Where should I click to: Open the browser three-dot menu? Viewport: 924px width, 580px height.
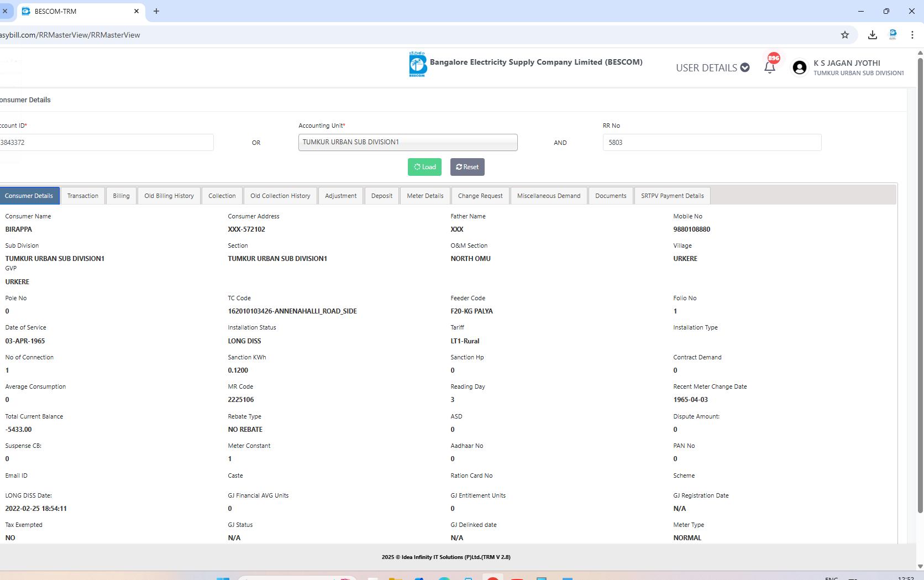point(912,35)
